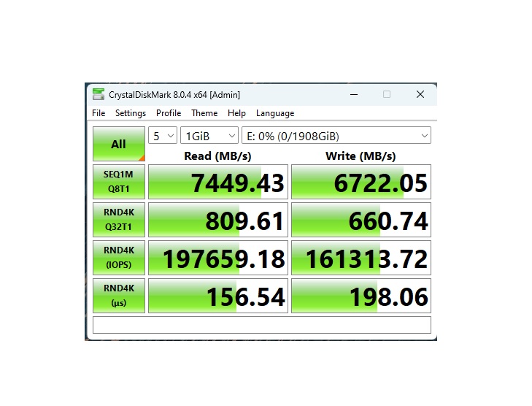Click the Write (MB/s) column header
532x406 pixels.
coord(361,156)
